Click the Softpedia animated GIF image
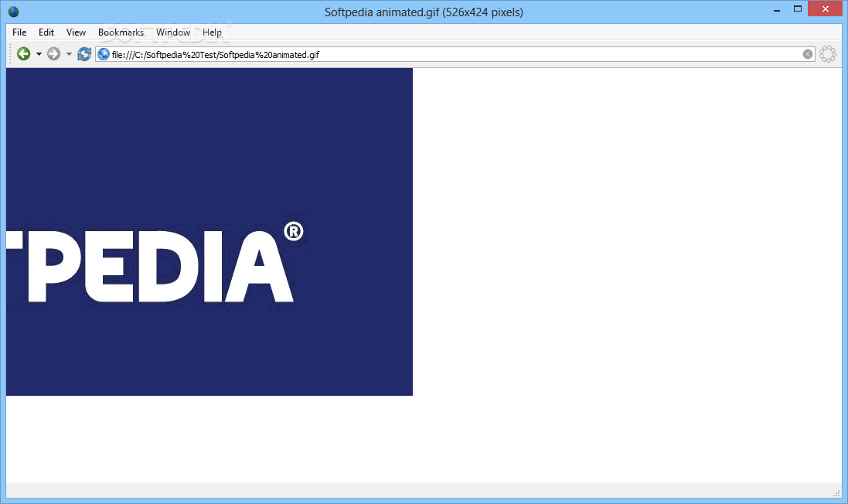Image resolution: width=848 pixels, height=504 pixels. click(209, 231)
